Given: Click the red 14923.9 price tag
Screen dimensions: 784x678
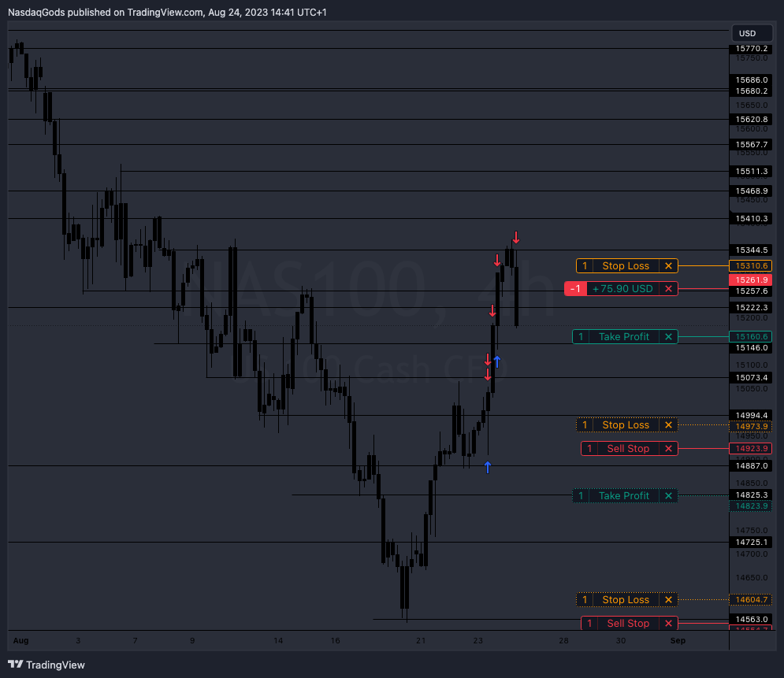Looking at the screenshot, I should click(750, 449).
